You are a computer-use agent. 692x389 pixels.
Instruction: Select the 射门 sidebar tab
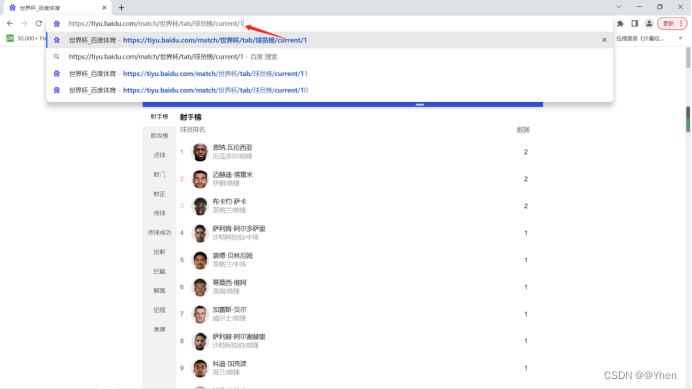coord(159,174)
